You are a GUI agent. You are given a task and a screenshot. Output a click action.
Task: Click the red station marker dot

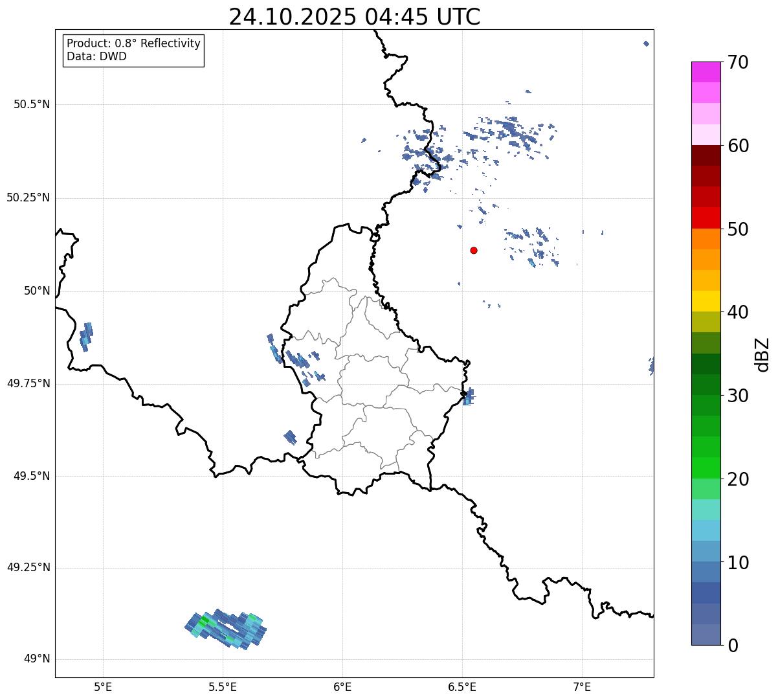tap(474, 250)
